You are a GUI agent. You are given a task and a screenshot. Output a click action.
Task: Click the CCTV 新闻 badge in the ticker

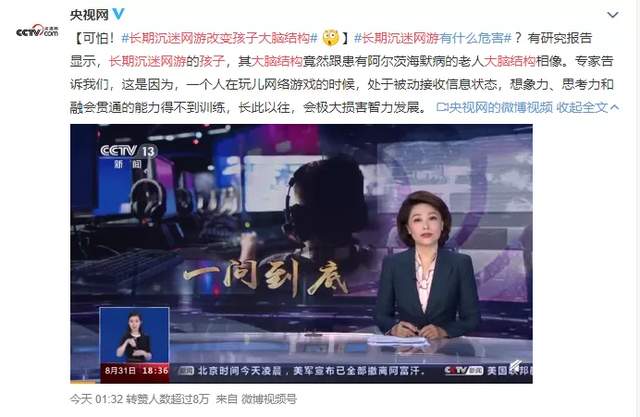[x=463, y=370]
